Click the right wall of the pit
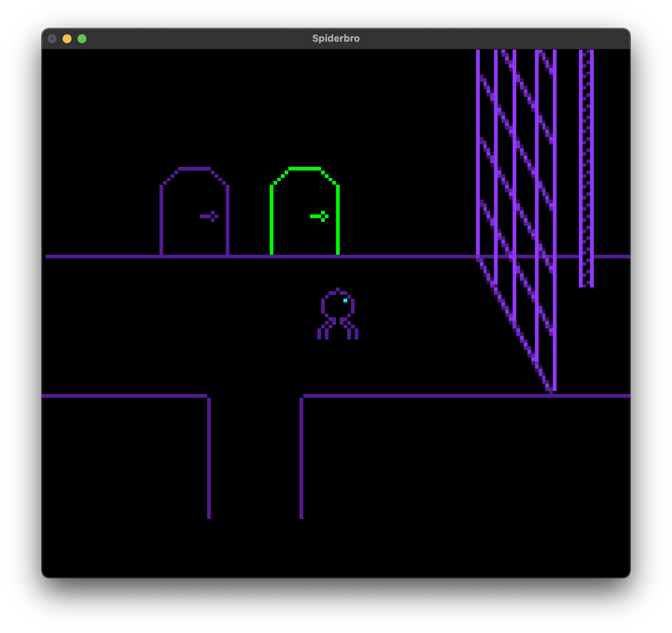 click(x=301, y=458)
